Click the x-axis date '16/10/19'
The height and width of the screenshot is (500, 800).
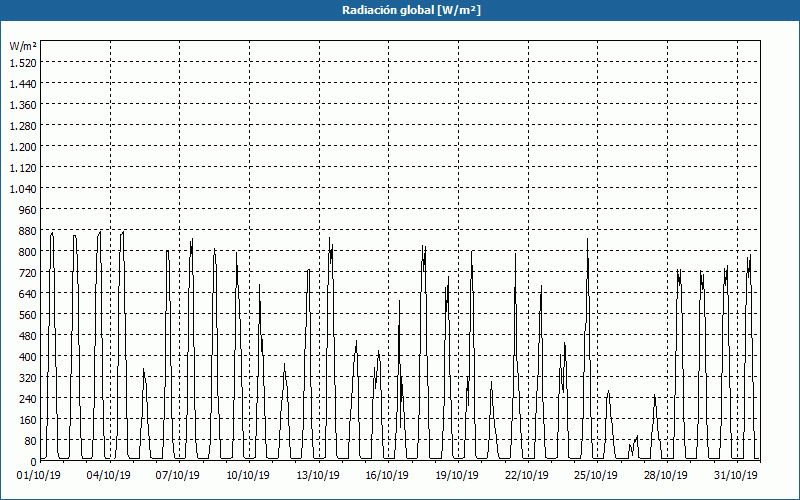point(387,476)
